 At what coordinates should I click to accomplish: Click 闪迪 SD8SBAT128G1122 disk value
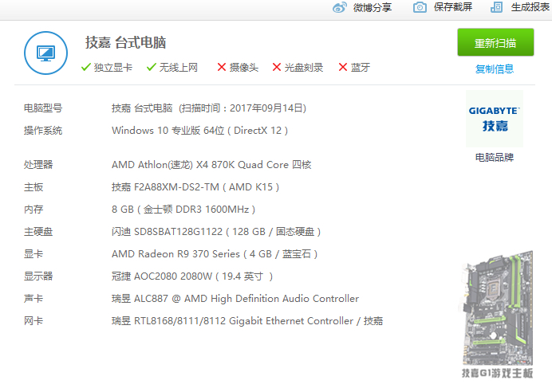click(x=216, y=232)
